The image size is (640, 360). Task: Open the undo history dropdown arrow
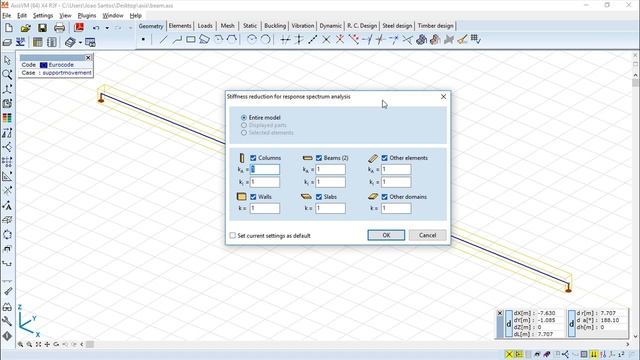(107, 28)
